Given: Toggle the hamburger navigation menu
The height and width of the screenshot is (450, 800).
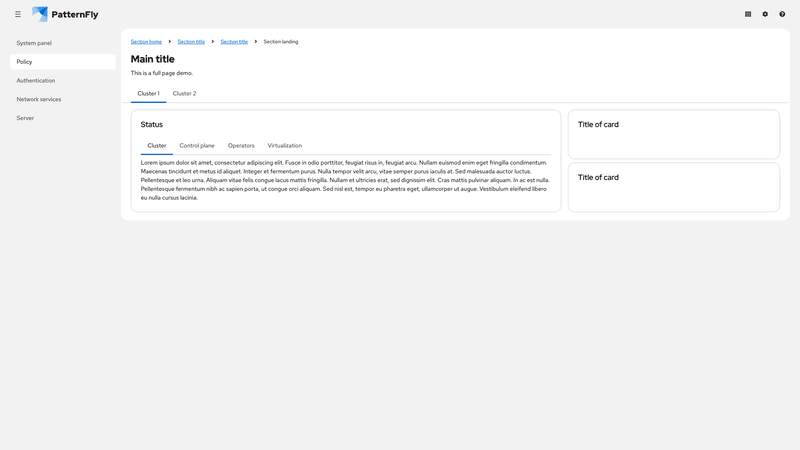Looking at the screenshot, I should [18, 14].
